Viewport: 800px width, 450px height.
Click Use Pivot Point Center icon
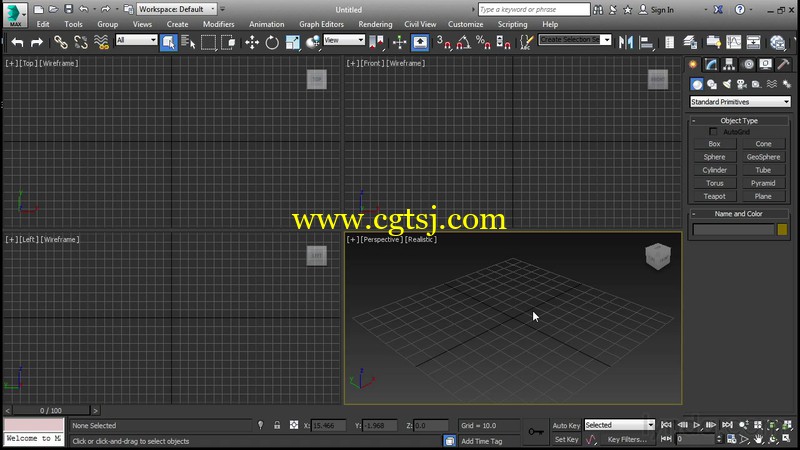click(x=376, y=42)
